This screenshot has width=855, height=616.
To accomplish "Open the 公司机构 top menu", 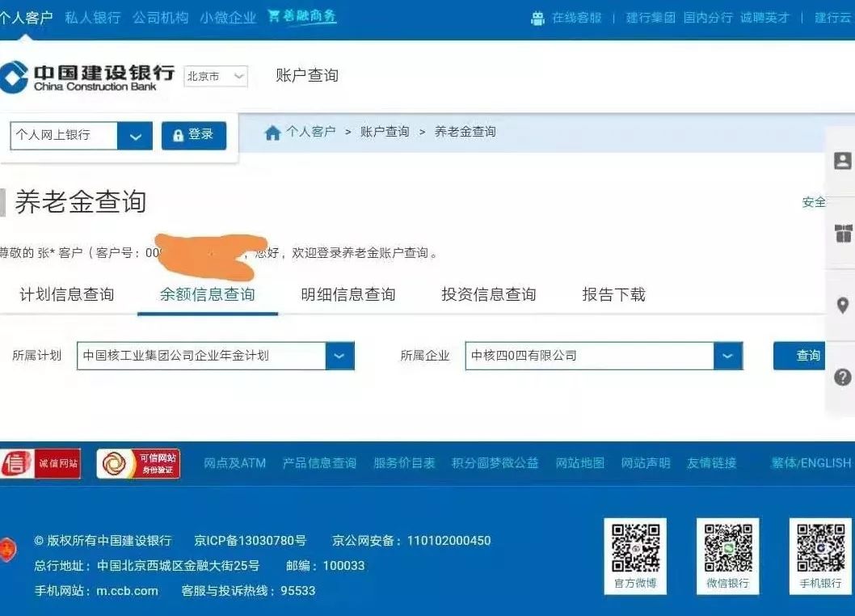I will (160, 18).
